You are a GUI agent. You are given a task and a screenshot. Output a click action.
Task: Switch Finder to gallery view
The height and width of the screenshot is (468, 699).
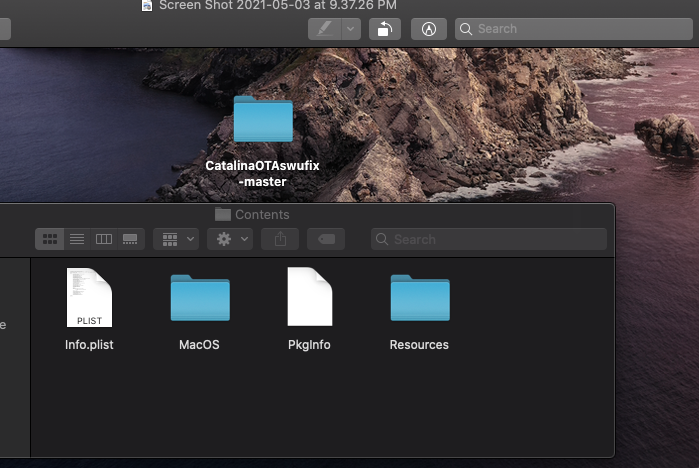click(130, 239)
